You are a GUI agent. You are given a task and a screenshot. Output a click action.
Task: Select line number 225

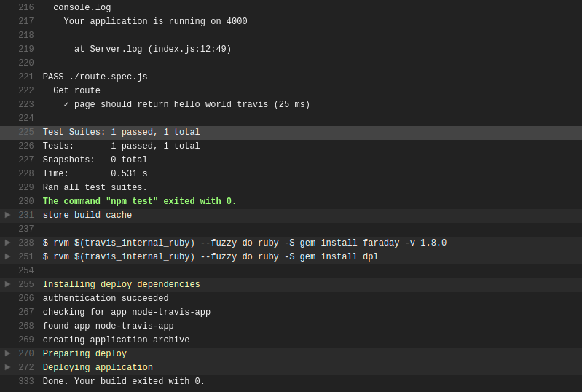pos(26,132)
